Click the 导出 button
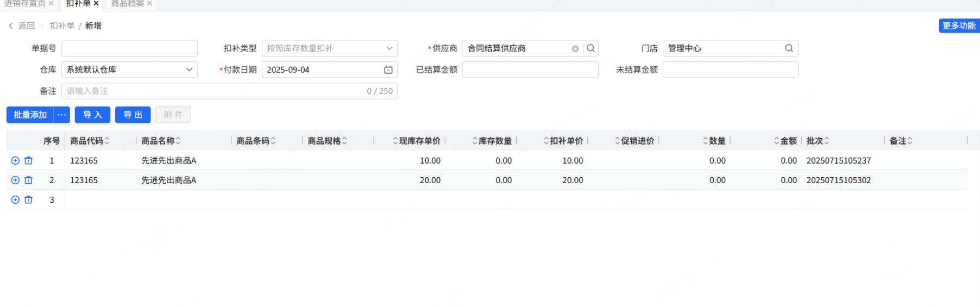Image resolution: width=980 pixels, height=307 pixels. [x=133, y=115]
